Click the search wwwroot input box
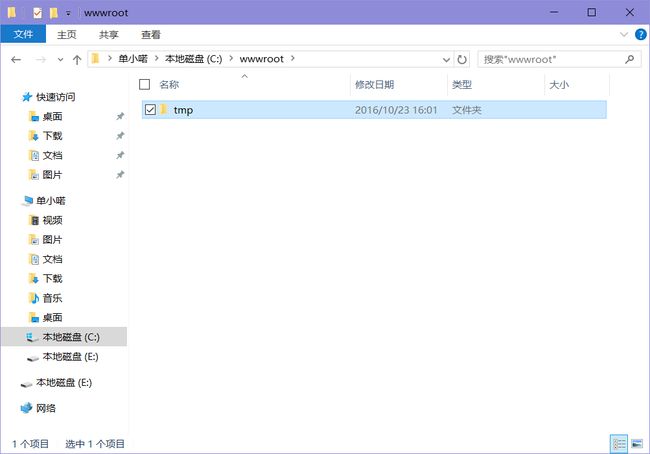Screen dimensions: 650x454 pyautogui.click(x=551, y=60)
